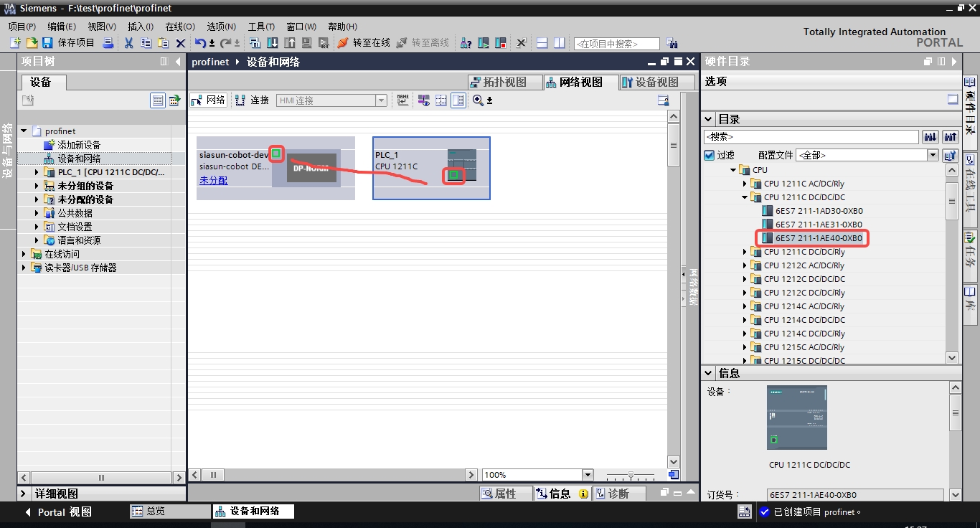Image resolution: width=980 pixels, height=528 pixels.
Task: Expand 公共数据 tree node
Action: click(x=37, y=213)
